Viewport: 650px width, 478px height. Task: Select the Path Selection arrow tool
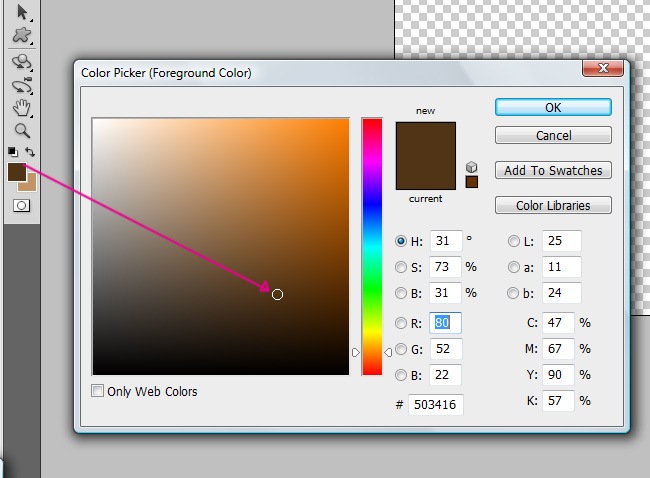coord(21,13)
